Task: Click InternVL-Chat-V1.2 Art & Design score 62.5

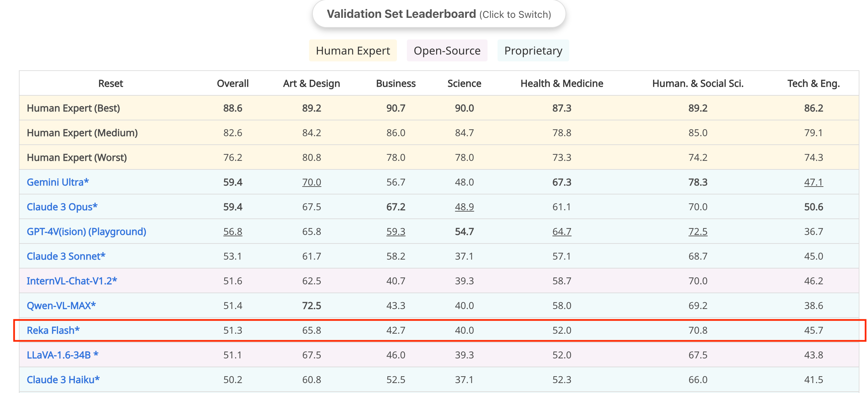Action: (x=311, y=281)
